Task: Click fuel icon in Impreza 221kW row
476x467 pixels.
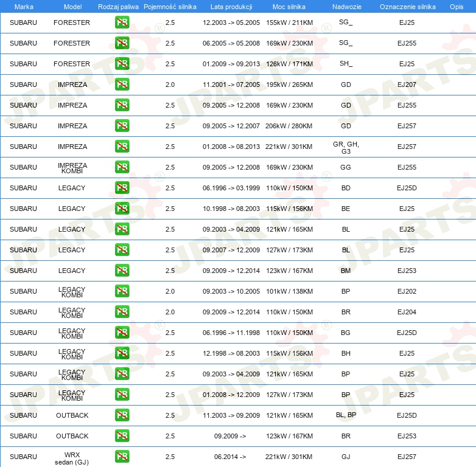Action: pyautogui.click(x=122, y=146)
